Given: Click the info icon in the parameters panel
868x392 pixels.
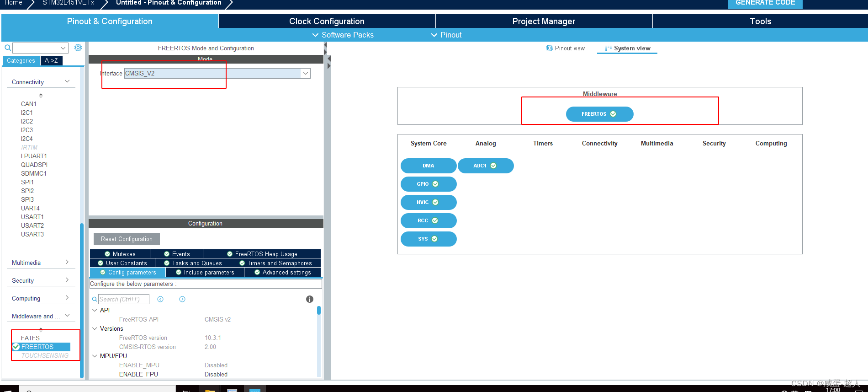Looking at the screenshot, I should [310, 299].
